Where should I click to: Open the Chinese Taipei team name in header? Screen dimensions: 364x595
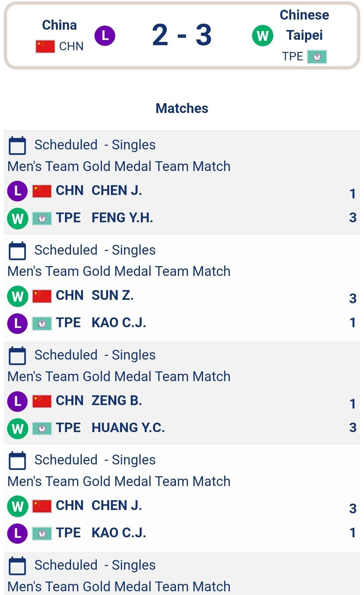point(304,25)
